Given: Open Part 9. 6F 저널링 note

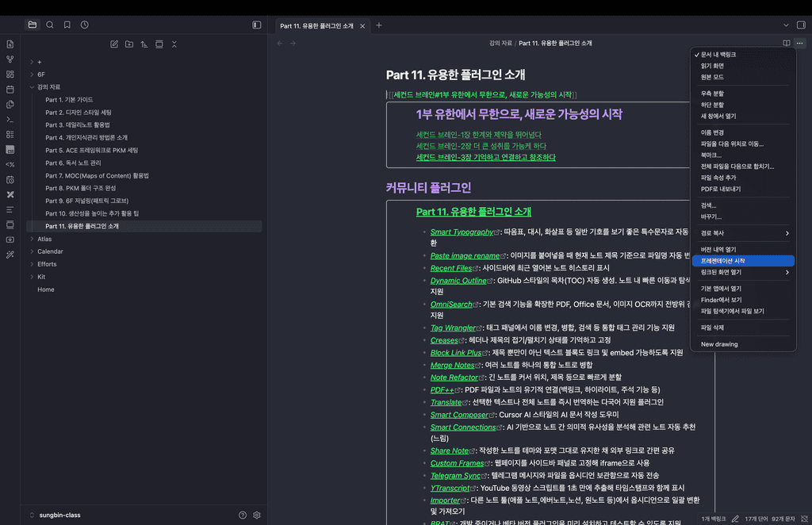Looking at the screenshot, I should (x=86, y=201).
